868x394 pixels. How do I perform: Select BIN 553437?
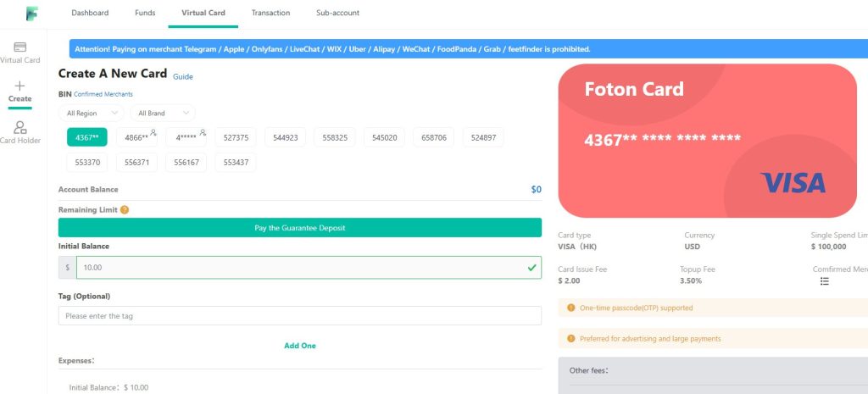[x=236, y=163]
